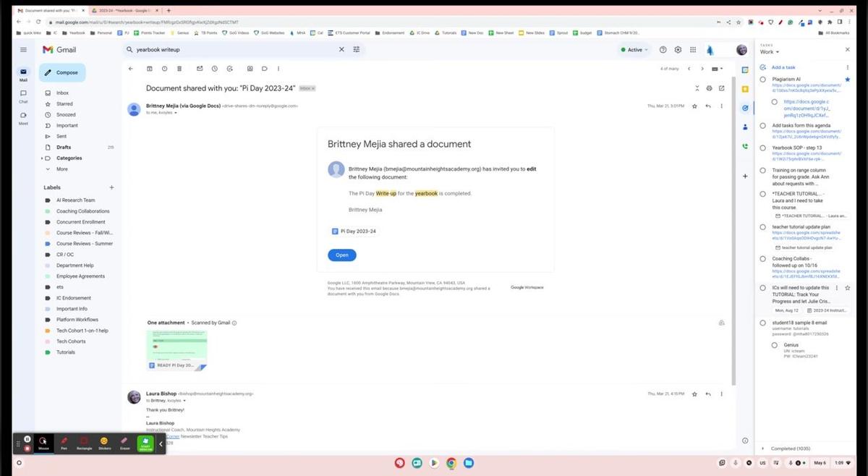This screenshot has width=868, height=476.
Task: Open the Gmail Support help icon
Action: pos(663,50)
